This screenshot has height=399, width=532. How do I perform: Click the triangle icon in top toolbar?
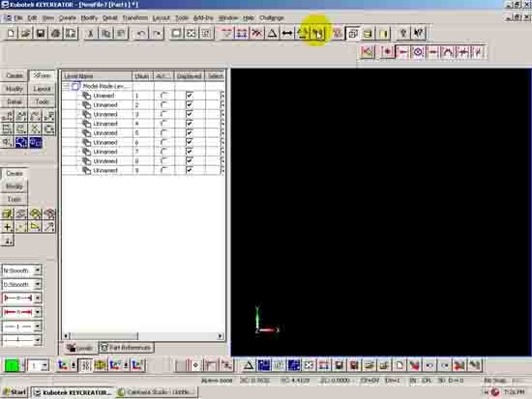pos(272,34)
